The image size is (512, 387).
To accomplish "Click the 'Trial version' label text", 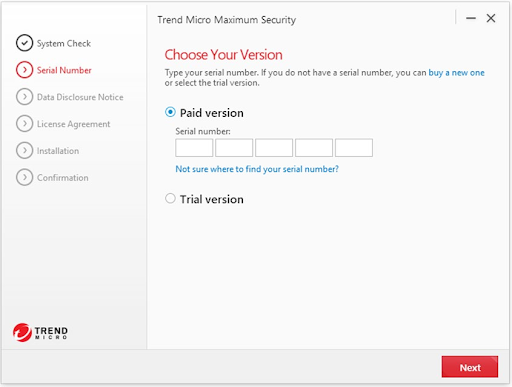I will [x=212, y=199].
